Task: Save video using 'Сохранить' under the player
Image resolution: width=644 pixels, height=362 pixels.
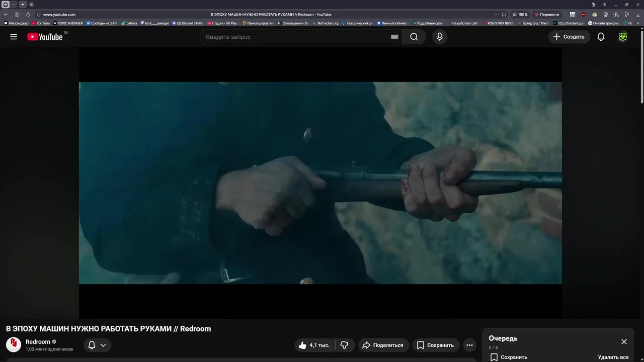Action: [435, 345]
